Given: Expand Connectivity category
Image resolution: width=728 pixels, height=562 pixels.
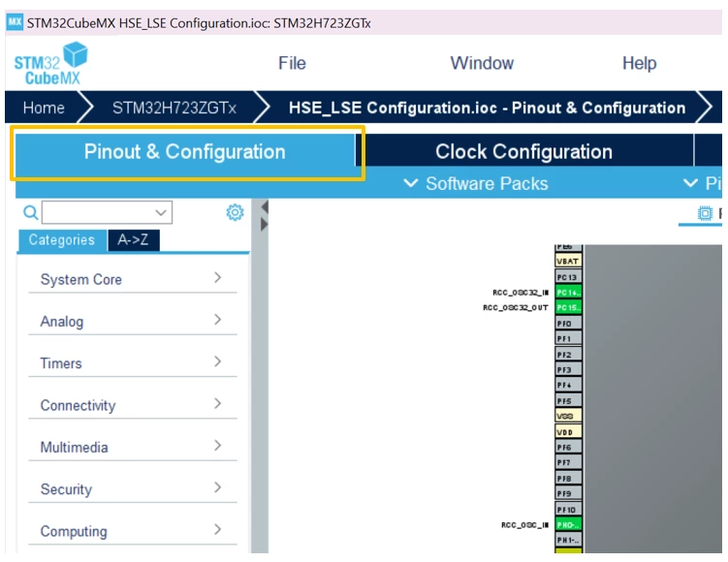Looking at the screenshot, I should click(133, 405).
